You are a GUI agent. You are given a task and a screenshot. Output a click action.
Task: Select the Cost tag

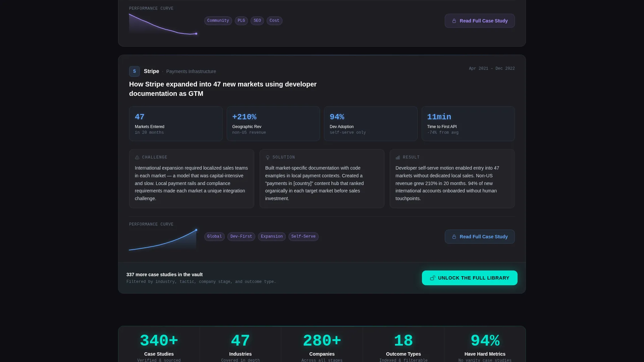click(274, 21)
